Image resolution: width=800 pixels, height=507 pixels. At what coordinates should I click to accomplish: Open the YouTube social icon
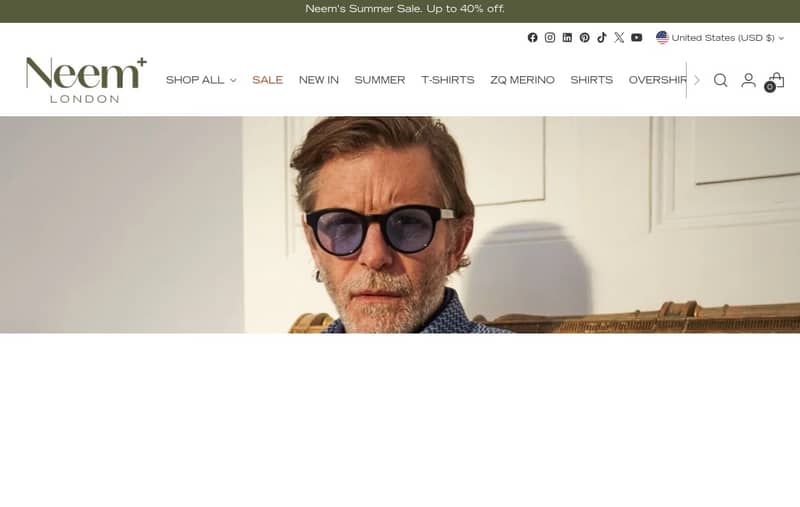point(636,37)
